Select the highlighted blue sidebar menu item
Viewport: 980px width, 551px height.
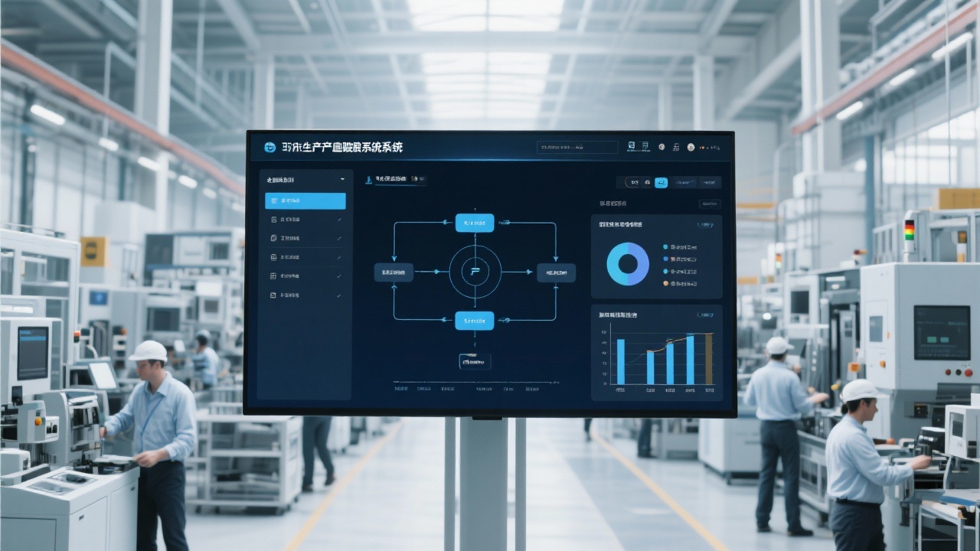click(305, 201)
